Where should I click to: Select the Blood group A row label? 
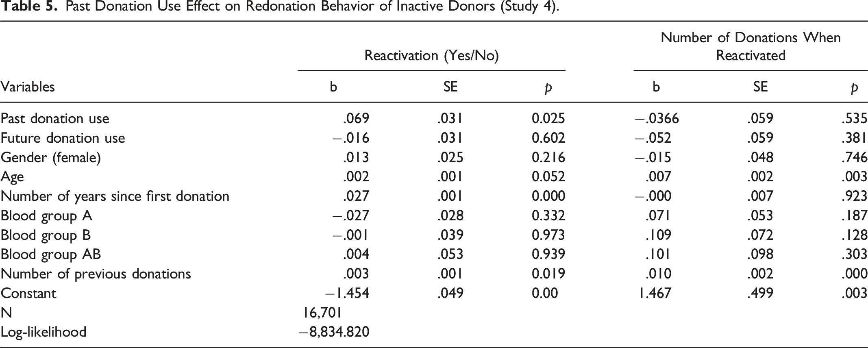click(x=46, y=216)
